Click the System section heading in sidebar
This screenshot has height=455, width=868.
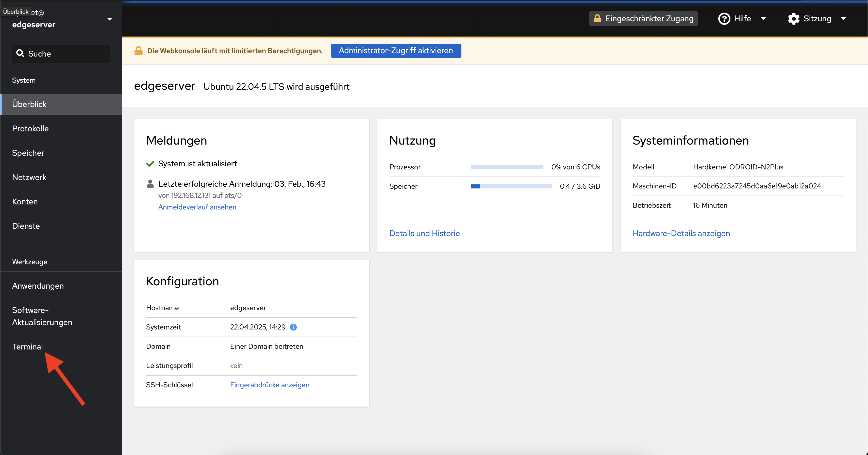coord(24,80)
